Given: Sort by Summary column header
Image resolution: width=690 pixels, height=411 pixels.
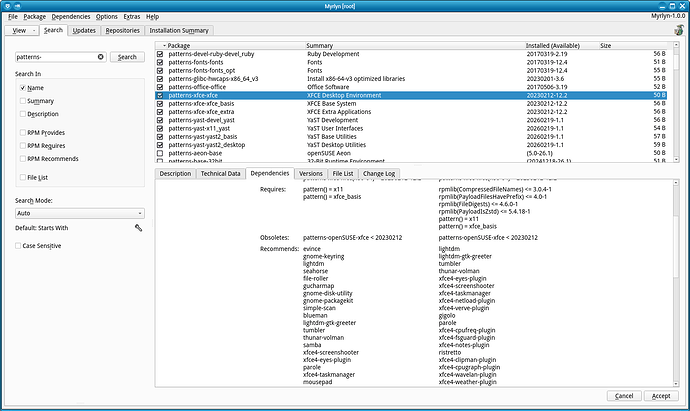Looking at the screenshot, I should tap(319, 45).
